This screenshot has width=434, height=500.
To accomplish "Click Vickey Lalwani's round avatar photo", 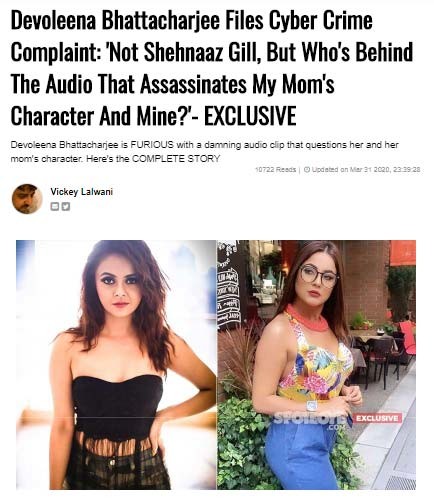I will tap(27, 199).
